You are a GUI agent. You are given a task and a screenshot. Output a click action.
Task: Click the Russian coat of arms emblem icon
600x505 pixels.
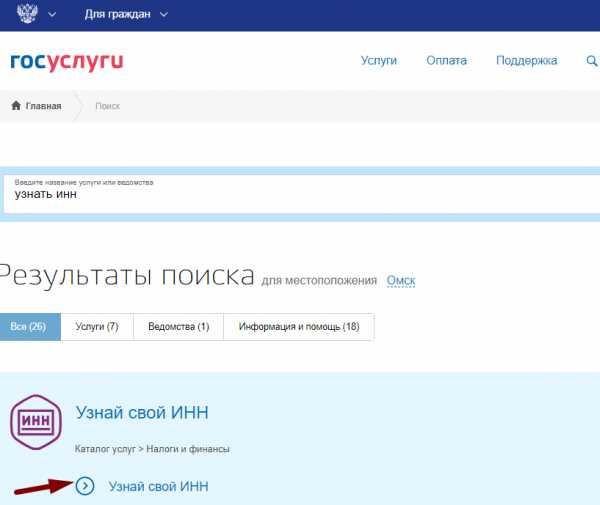click(28, 13)
